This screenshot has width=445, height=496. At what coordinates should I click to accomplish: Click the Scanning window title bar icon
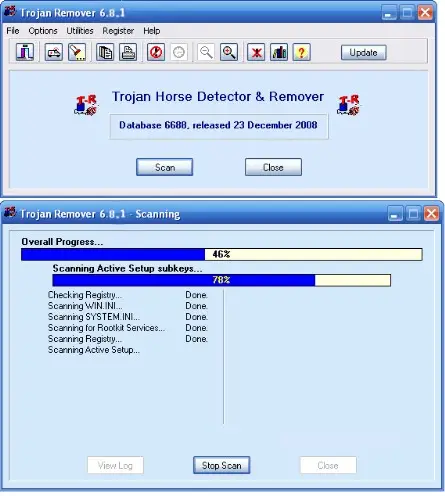pos(10,212)
